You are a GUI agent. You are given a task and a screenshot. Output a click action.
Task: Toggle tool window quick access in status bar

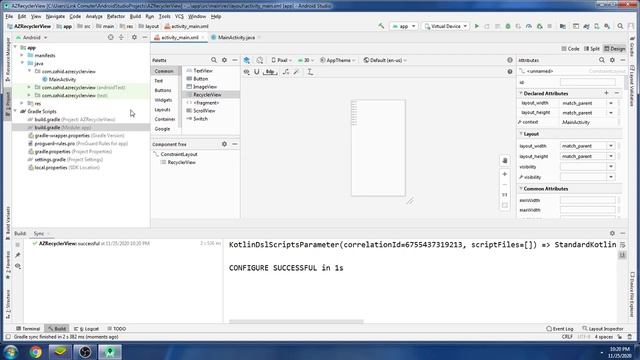8,337
